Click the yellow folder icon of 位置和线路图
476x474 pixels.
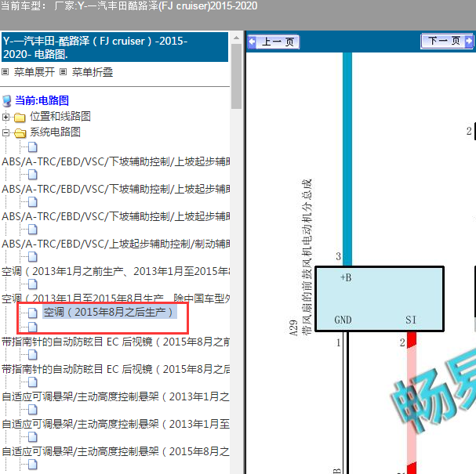pyautogui.click(x=20, y=117)
